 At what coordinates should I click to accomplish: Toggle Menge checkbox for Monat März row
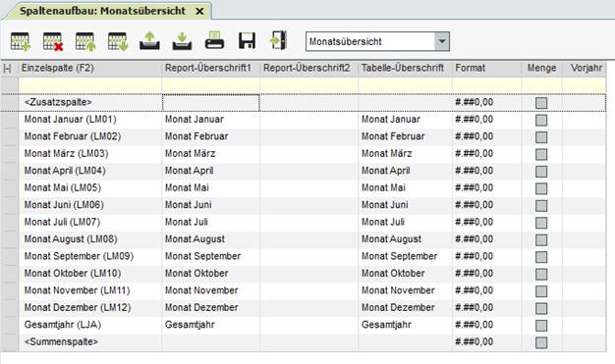(541, 154)
